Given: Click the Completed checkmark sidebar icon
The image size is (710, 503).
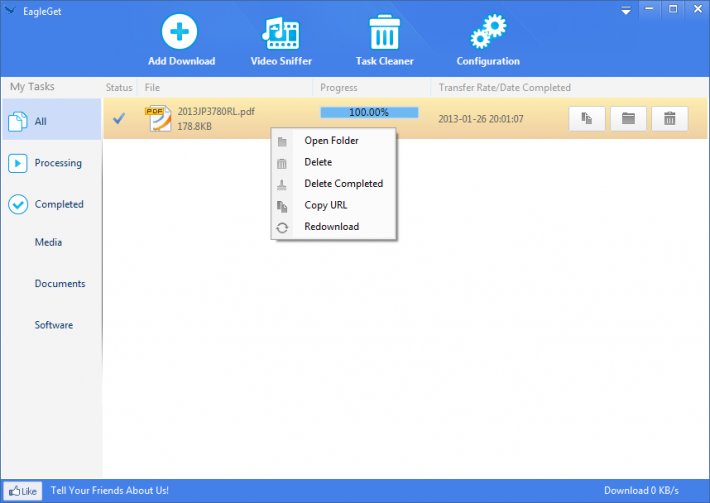Looking at the screenshot, I should pos(18,204).
